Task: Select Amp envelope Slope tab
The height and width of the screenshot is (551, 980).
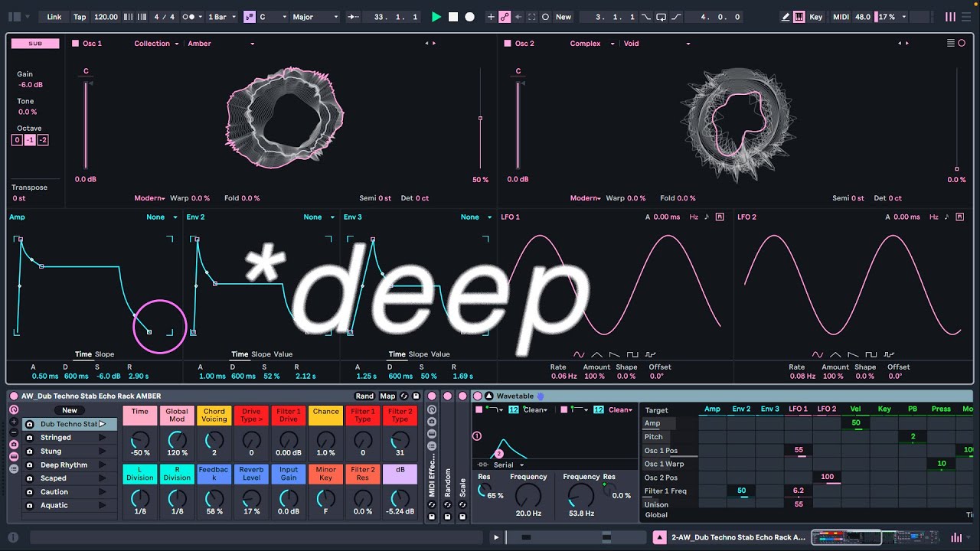Action: [105, 354]
